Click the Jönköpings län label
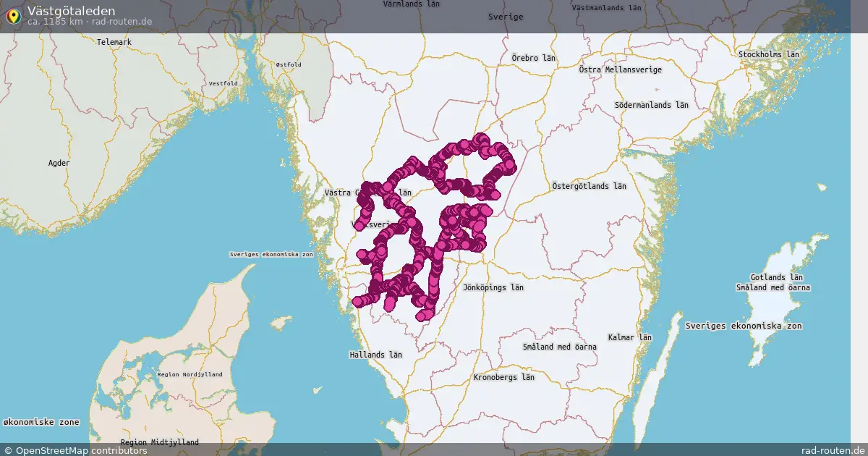 [x=493, y=287]
